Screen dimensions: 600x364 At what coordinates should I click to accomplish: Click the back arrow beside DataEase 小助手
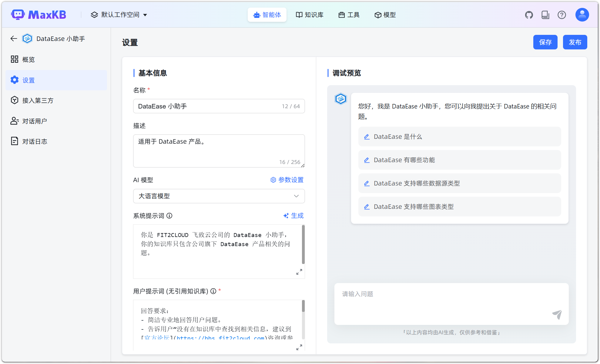pos(13,38)
